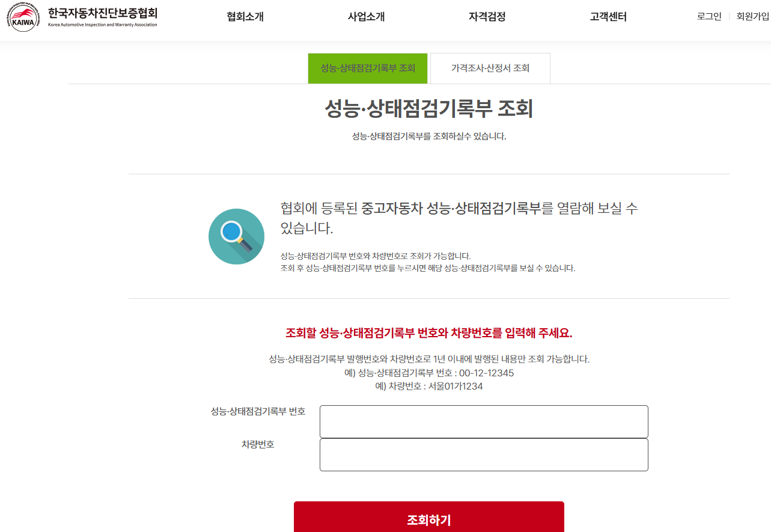771x532 pixels.
Task: Click the example plate 서울01가1234 line
Action: [429, 386]
